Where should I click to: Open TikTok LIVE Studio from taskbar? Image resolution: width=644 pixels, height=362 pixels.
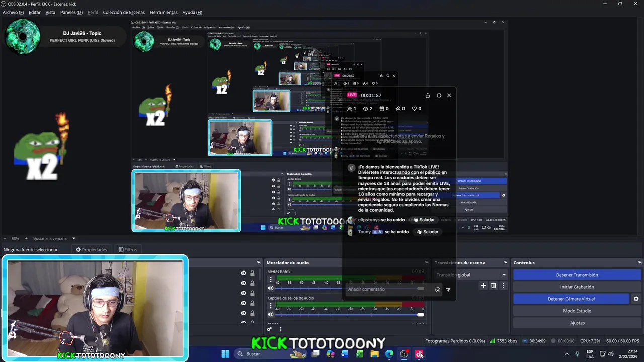tap(419, 354)
